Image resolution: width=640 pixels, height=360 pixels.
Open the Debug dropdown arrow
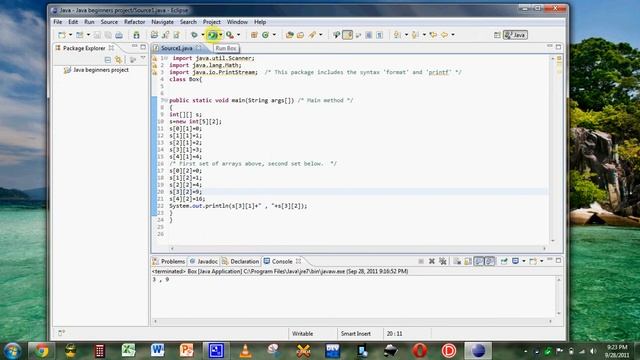tap(202, 35)
